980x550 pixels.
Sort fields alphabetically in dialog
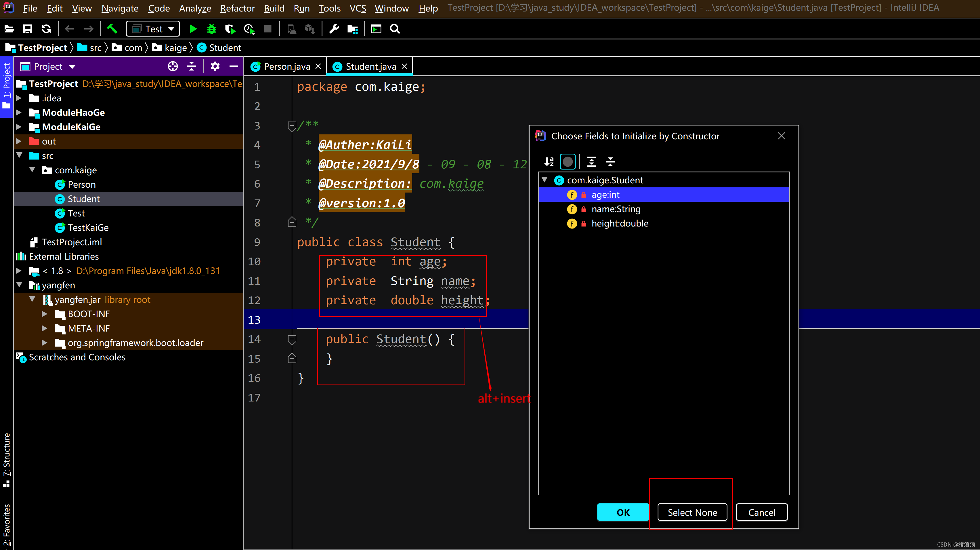tap(549, 162)
